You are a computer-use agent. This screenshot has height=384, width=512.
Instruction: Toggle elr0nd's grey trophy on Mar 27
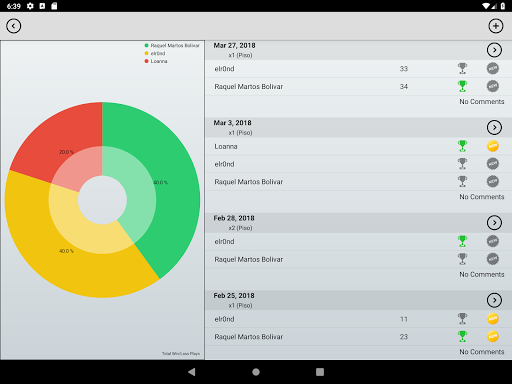click(x=462, y=69)
